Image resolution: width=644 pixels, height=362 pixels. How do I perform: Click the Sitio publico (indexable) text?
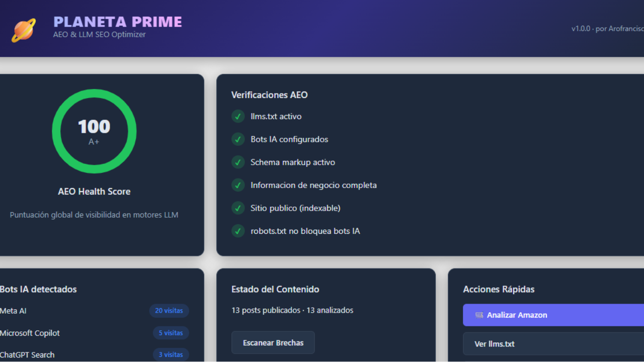tap(295, 208)
